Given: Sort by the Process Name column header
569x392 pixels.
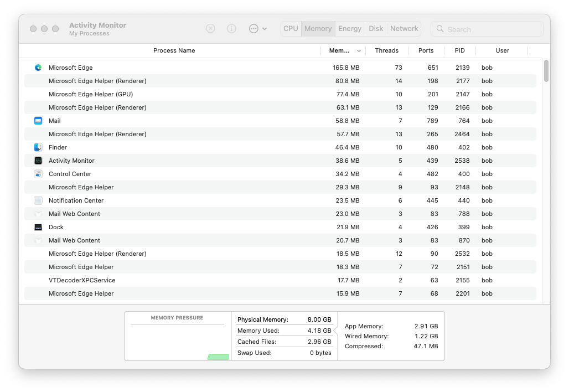Looking at the screenshot, I should point(174,50).
